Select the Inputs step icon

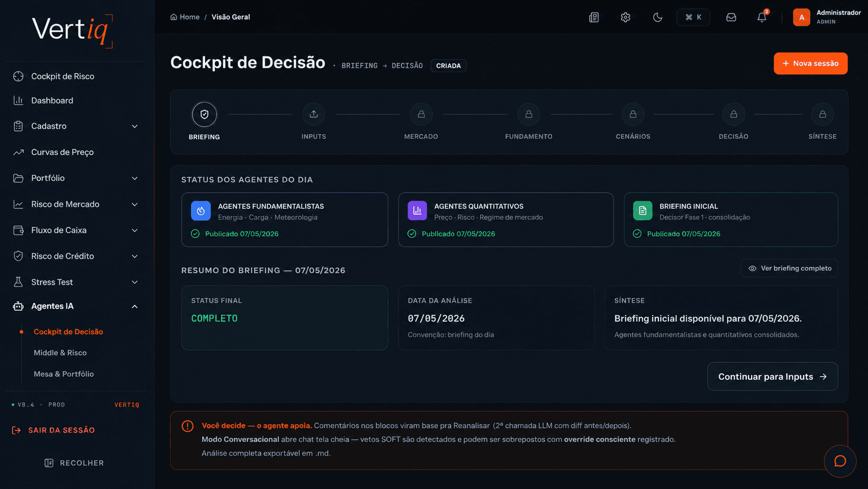[x=314, y=114]
